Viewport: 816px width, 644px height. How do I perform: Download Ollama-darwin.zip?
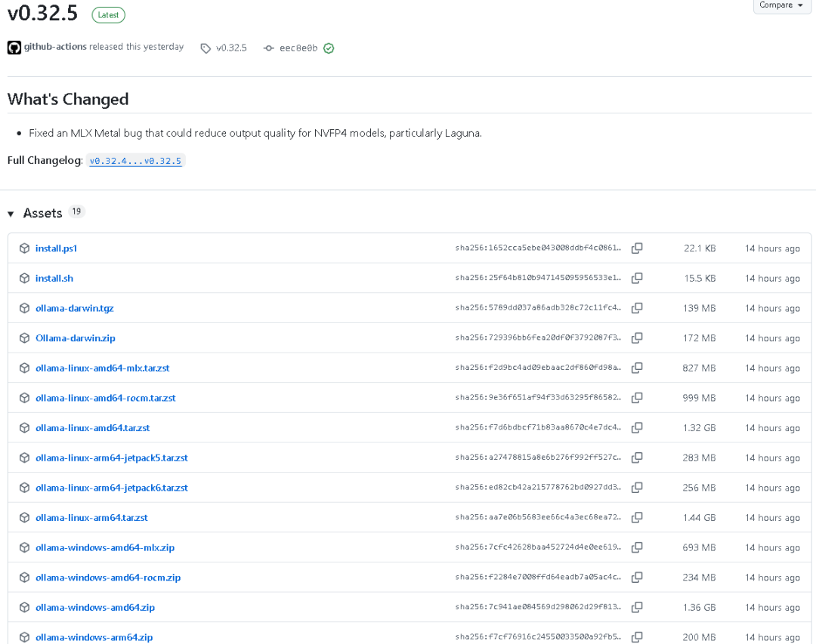pyautogui.click(x=76, y=338)
